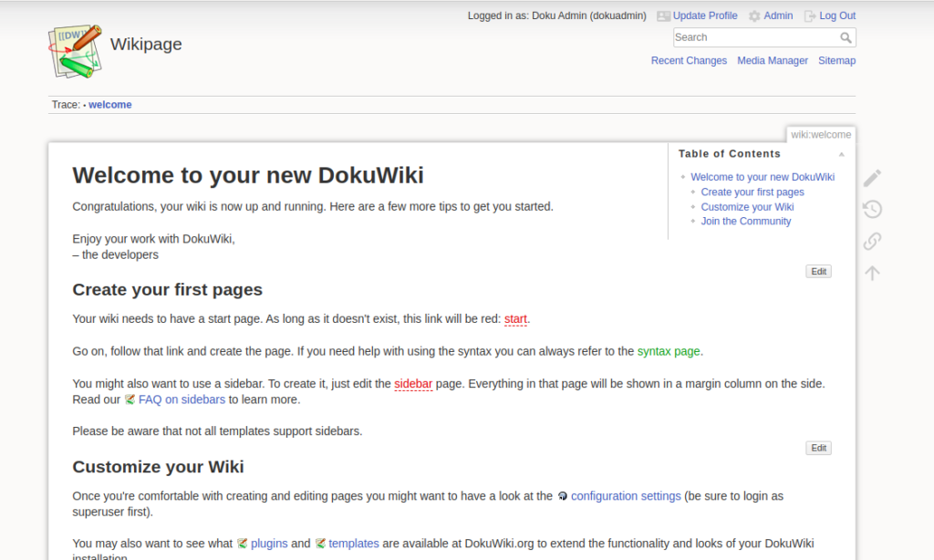The image size is (934, 560).
Task: Jump to Welcome to your new DokuWiki in contents
Action: click(763, 177)
